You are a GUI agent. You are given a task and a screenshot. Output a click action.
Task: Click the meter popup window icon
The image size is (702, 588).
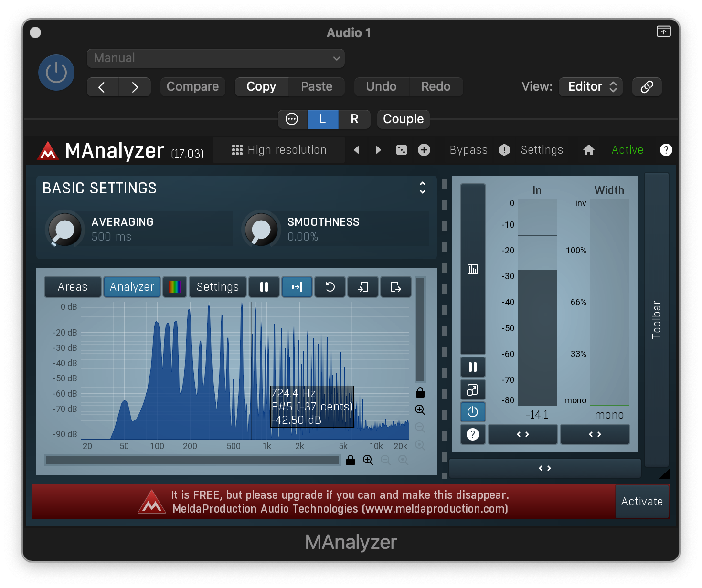click(x=473, y=390)
